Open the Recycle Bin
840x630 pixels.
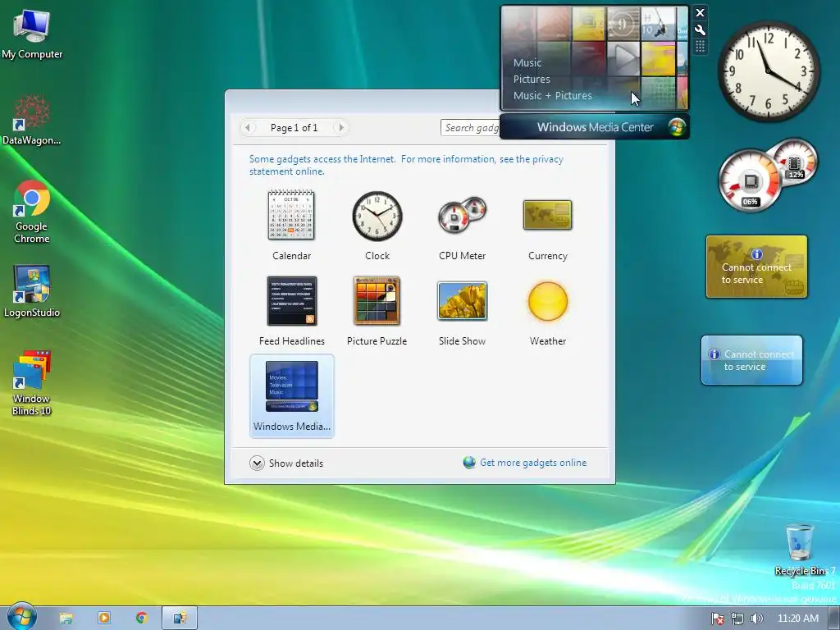pyautogui.click(x=801, y=550)
